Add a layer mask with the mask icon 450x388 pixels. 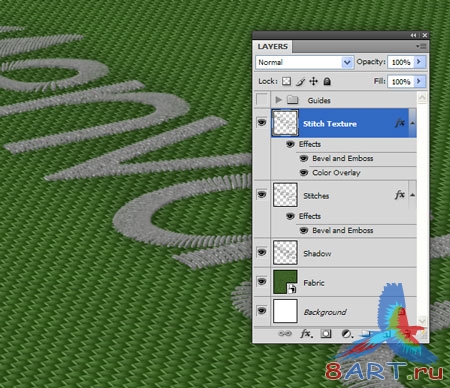click(326, 333)
